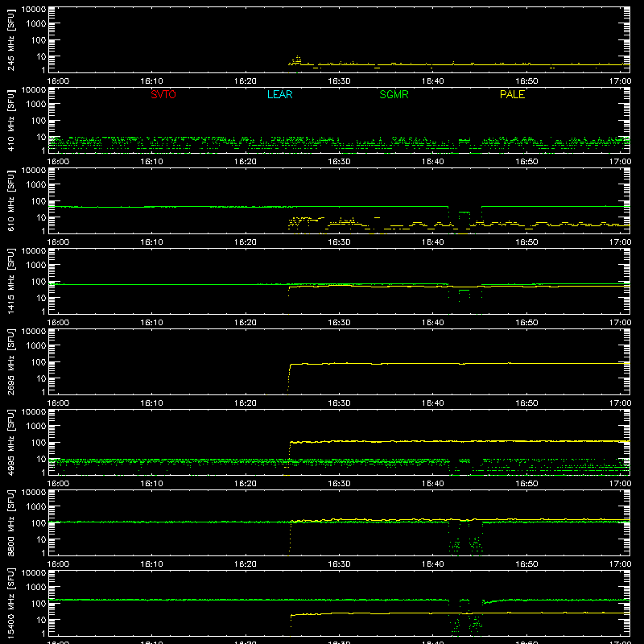Click the 16:40 label under the 410 MHz panel

(433, 162)
